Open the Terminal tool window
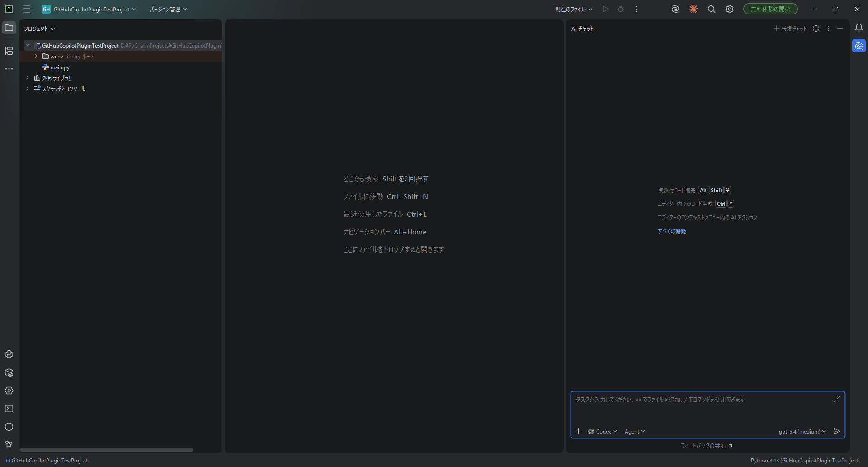 tap(9, 409)
